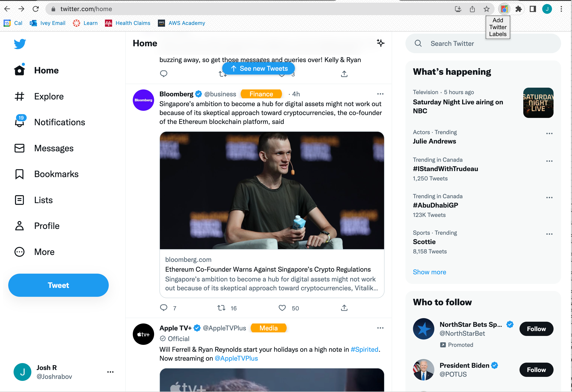
Task: Click the Finance label on Bloomberg
Action: coord(261,94)
